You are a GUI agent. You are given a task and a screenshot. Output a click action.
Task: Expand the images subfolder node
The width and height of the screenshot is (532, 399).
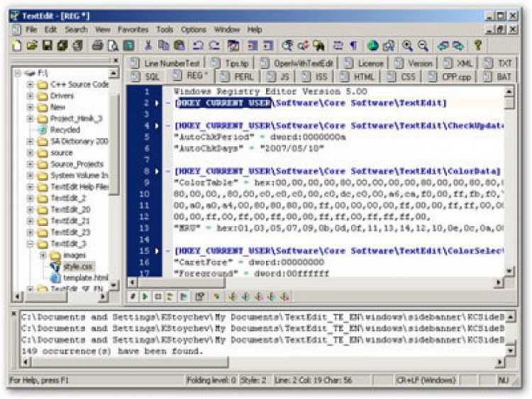click(x=43, y=255)
